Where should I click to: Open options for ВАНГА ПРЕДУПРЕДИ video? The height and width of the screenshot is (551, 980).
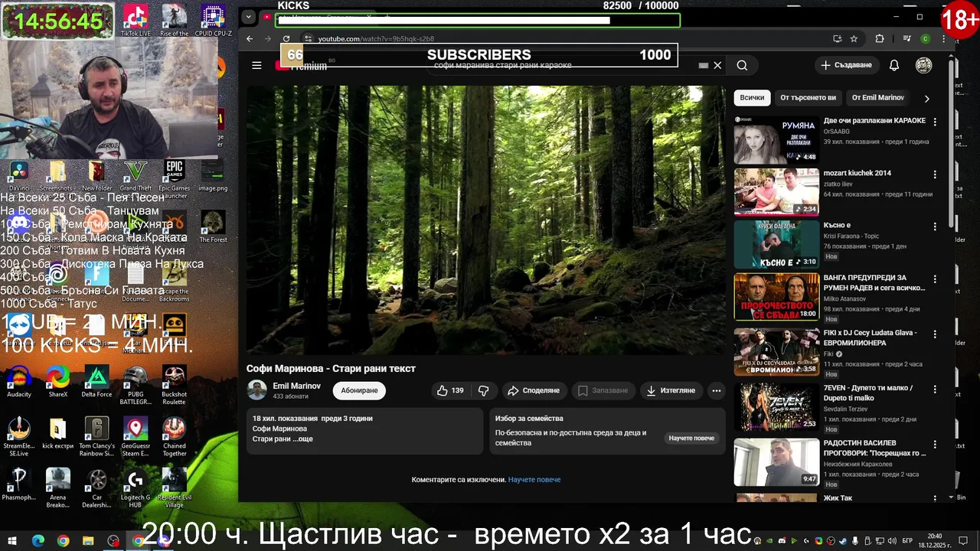tap(935, 279)
